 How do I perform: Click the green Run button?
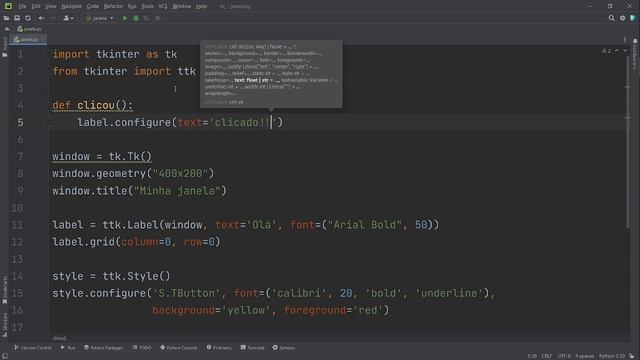pyautogui.click(x=125, y=18)
